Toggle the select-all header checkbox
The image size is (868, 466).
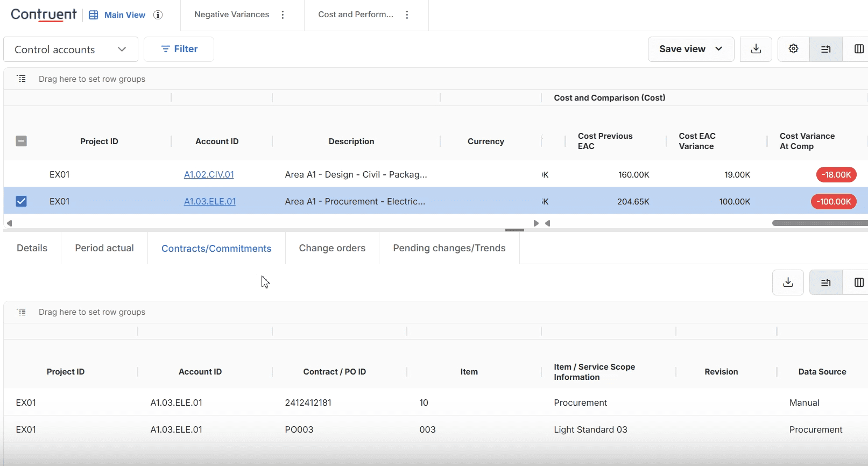point(22,141)
